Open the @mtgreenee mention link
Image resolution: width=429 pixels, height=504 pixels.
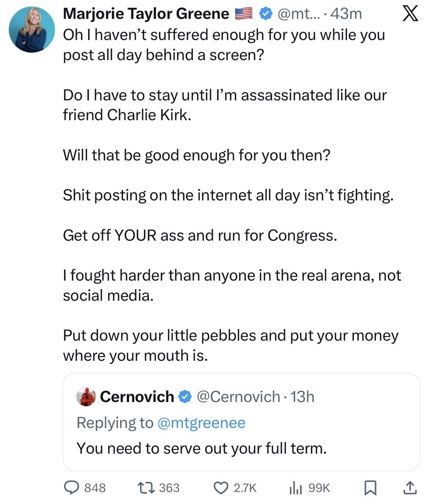tap(201, 422)
